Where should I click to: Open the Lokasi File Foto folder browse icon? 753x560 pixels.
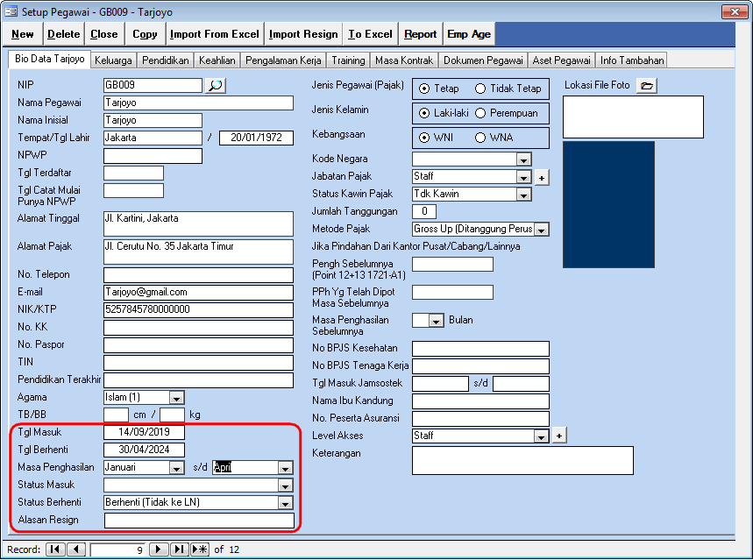(646, 85)
